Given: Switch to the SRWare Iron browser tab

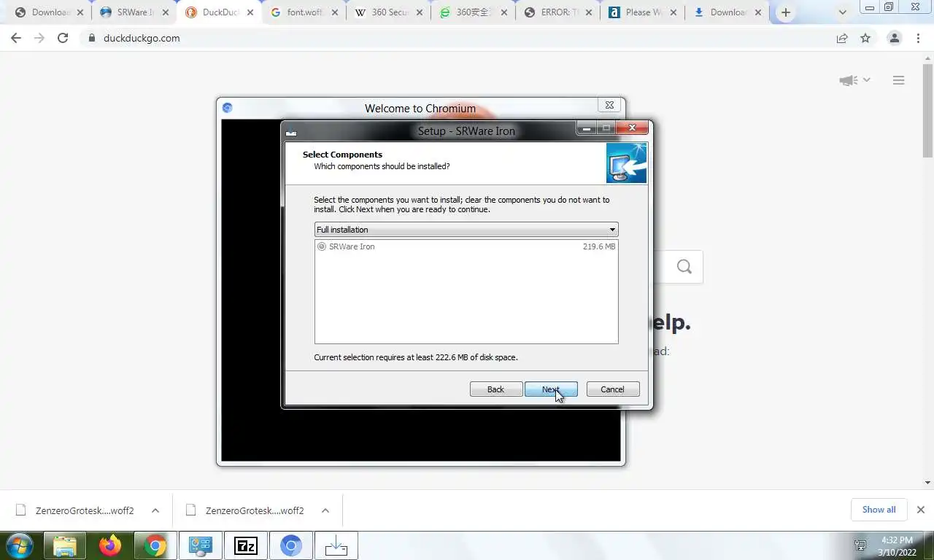Looking at the screenshot, I should tap(134, 12).
